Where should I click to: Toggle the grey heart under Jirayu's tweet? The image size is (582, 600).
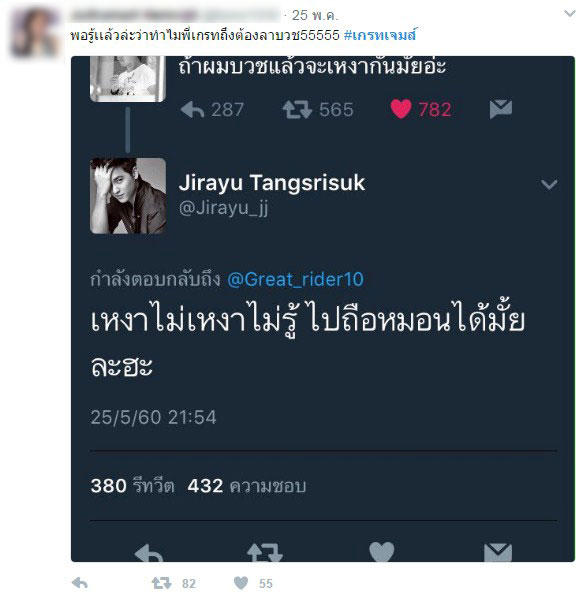pyautogui.click(x=381, y=552)
